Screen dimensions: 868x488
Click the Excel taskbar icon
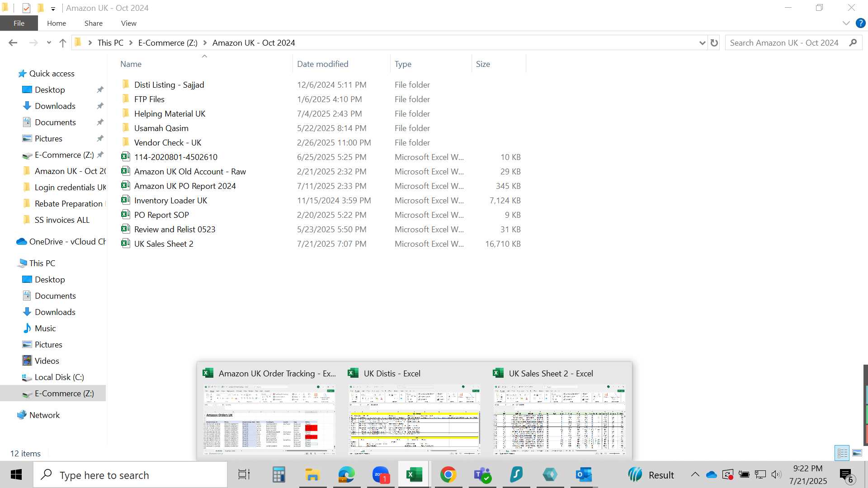click(x=414, y=475)
